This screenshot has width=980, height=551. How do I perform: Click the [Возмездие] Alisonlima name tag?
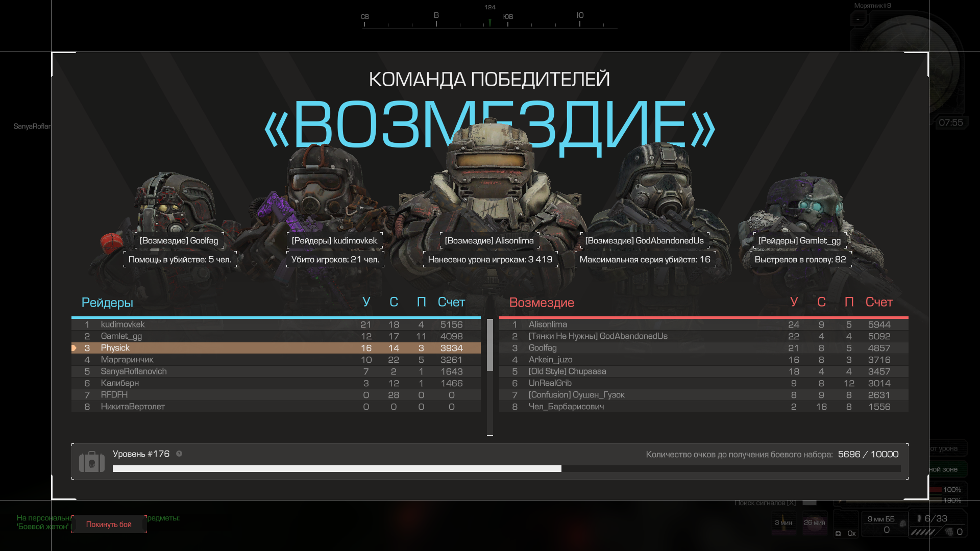pos(489,241)
